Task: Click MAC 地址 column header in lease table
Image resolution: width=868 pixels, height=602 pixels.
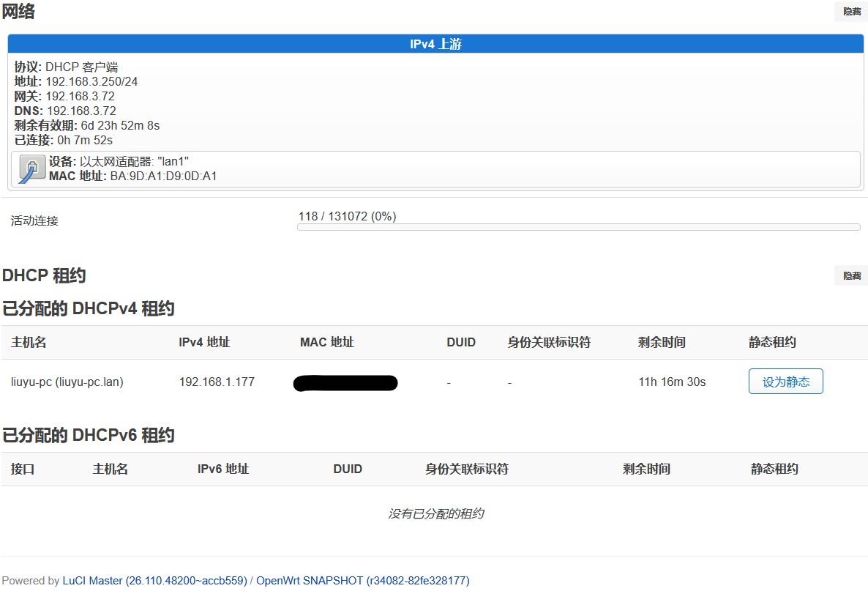Action: coord(326,342)
